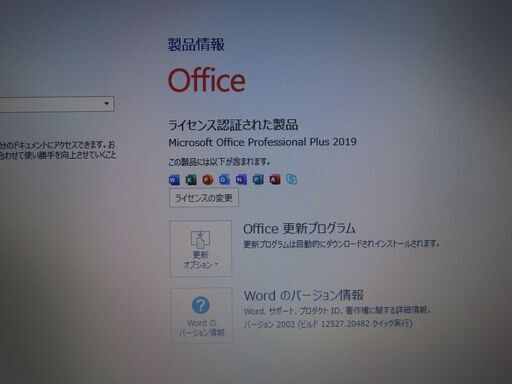Click the red Office logo
This screenshot has height=384, width=512.
[x=207, y=80]
